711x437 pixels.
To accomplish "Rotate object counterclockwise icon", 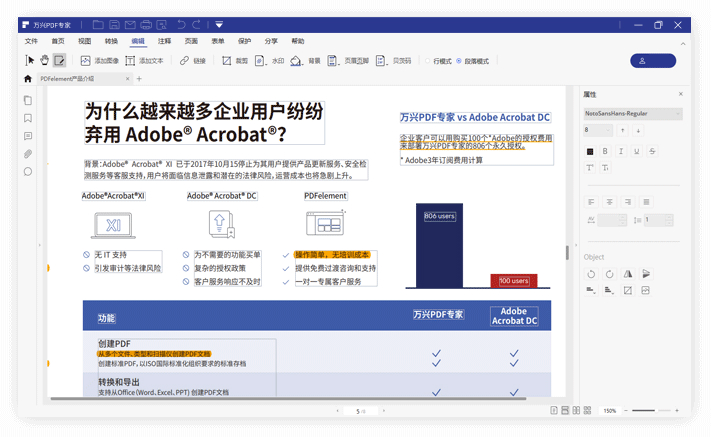I will [591, 274].
